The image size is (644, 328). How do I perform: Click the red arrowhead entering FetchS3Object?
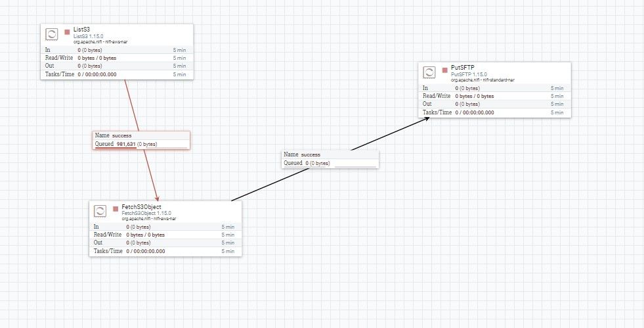[157, 199]
